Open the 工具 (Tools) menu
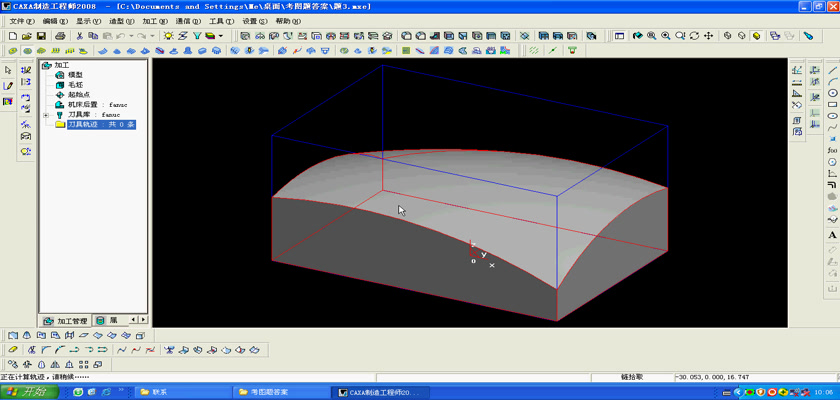 [x=221, y=21]
